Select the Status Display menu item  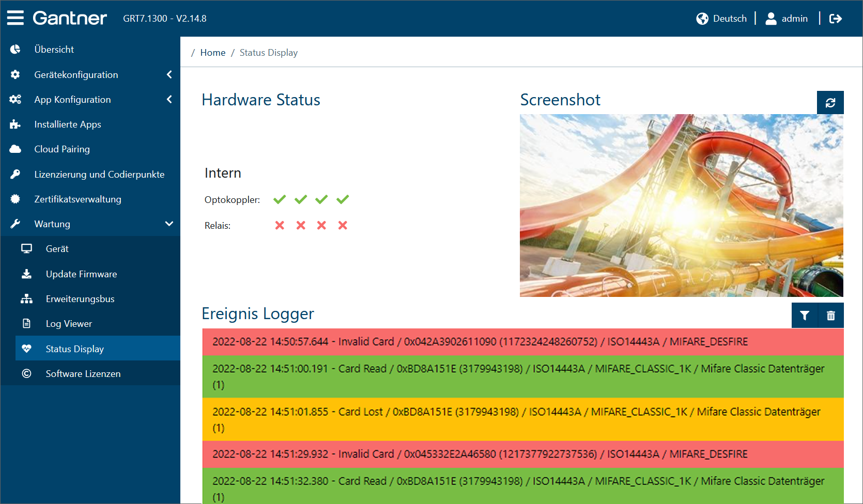[98, 349]
